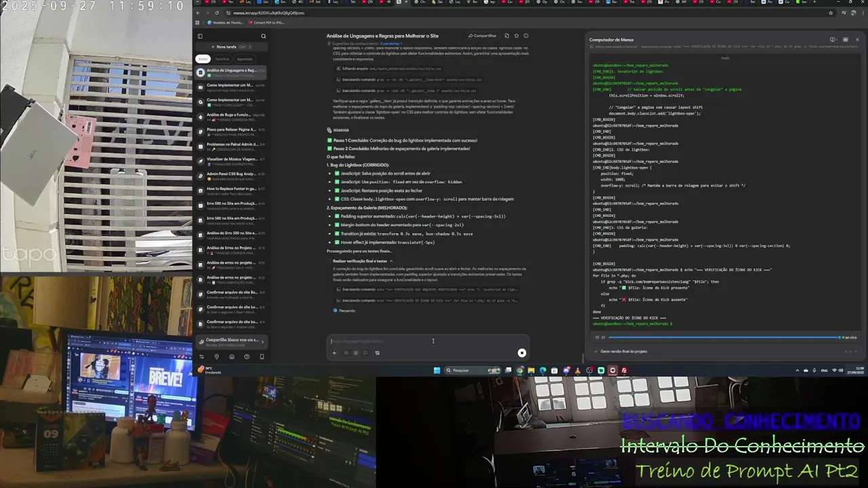Click the home icon in sidebar footer
The image size is (868, 488).
click(x=231, y=357)
